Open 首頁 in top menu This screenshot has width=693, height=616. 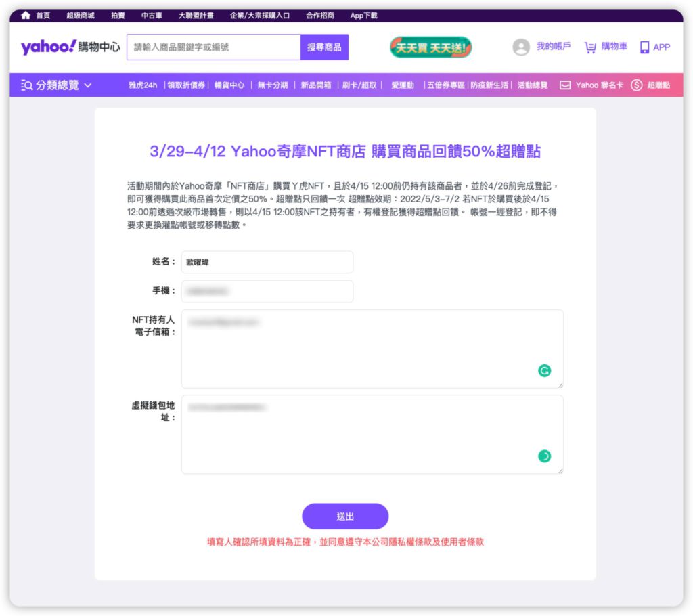pos(43,16)
